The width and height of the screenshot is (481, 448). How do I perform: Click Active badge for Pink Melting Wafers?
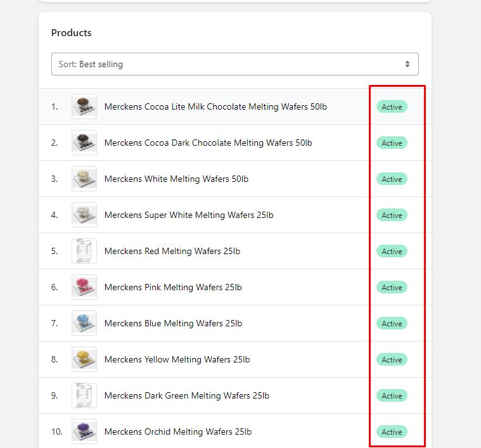point(392,287)
